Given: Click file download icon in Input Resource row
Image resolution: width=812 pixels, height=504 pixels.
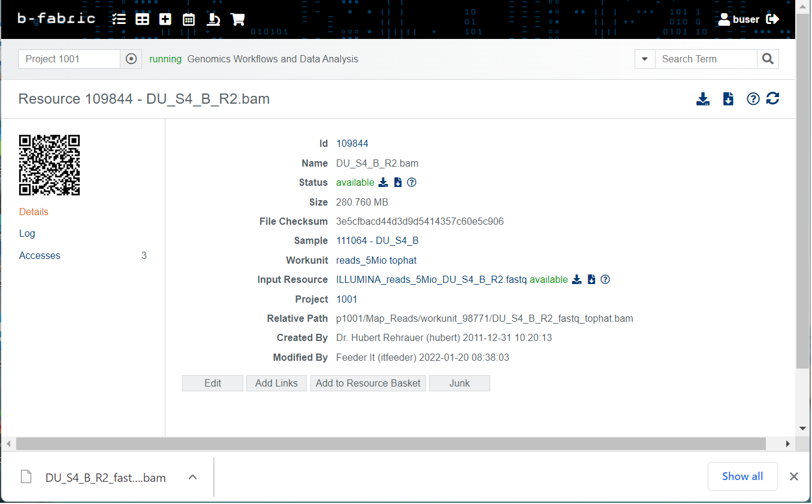Looking at the screenshot, I should tap(591, 279).
